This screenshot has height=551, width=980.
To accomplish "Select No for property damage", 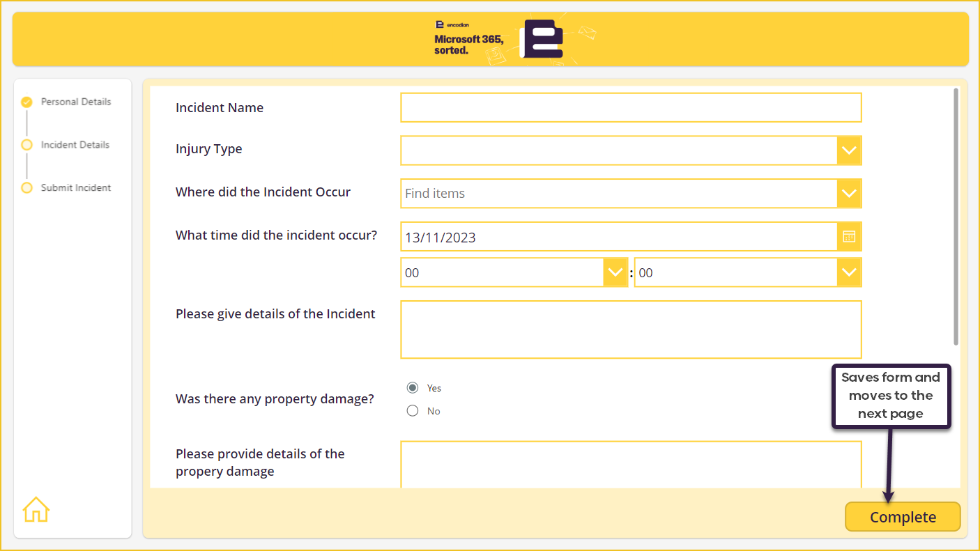I will click(x=413, y=411).
